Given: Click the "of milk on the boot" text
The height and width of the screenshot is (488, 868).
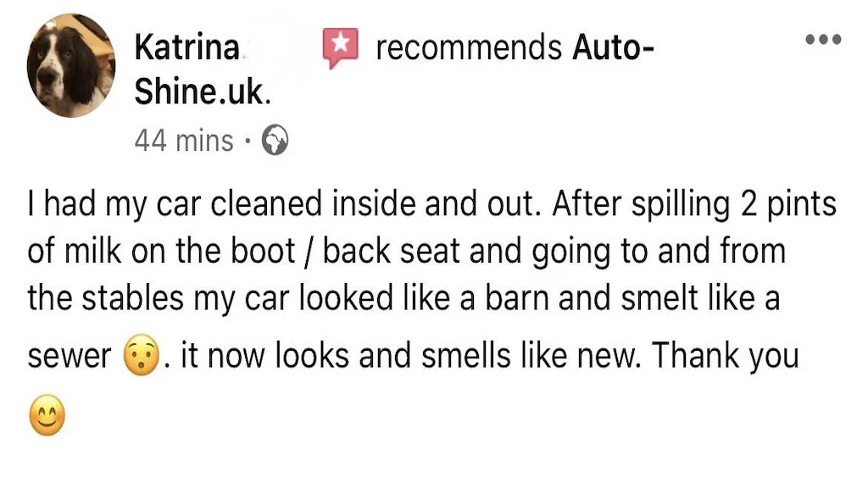Looking at the screenshot, I should 162,251.
